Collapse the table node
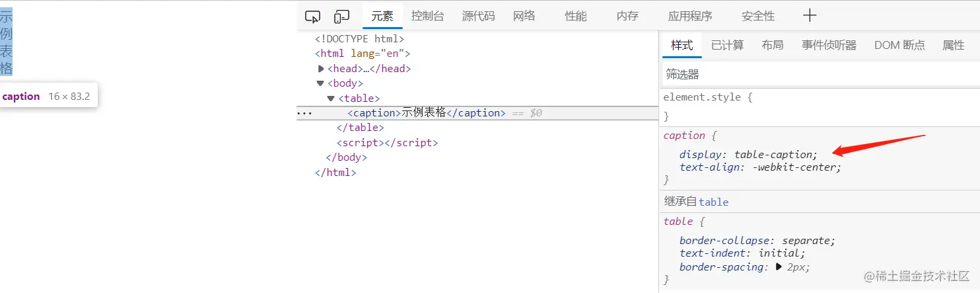The width and height of the screenshot is (980, 293). 332,98
